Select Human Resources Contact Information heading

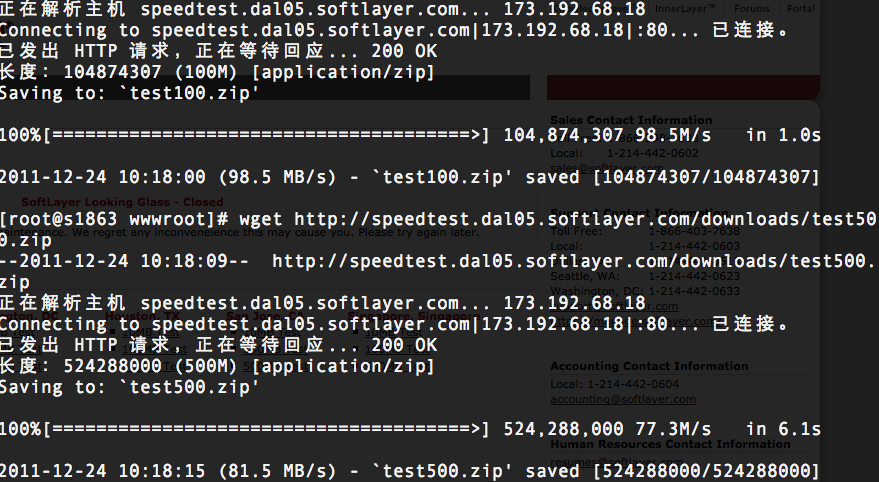[x=670, y=444]
